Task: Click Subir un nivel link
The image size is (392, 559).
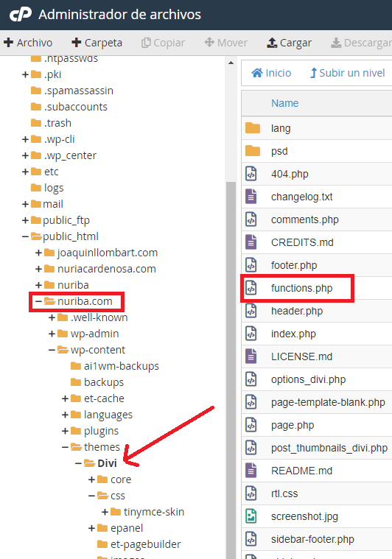Action: [x=347, y=73]
